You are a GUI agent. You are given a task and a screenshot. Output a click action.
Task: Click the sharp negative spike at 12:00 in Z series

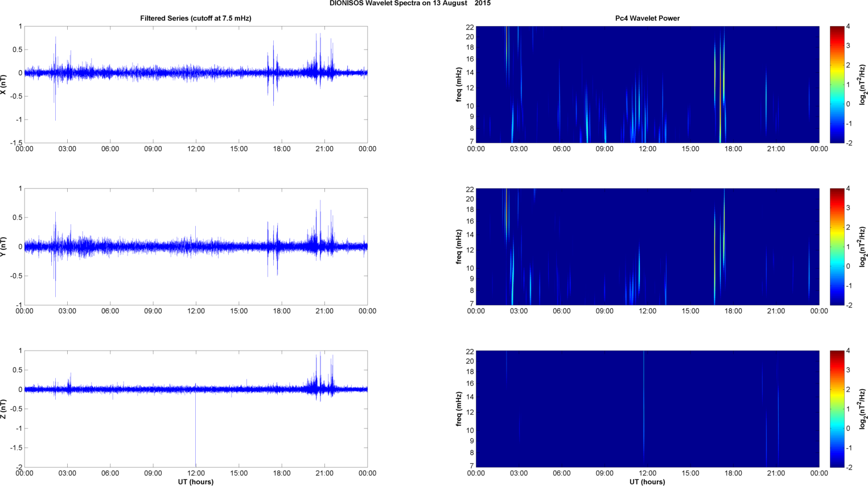click(196, 430)
